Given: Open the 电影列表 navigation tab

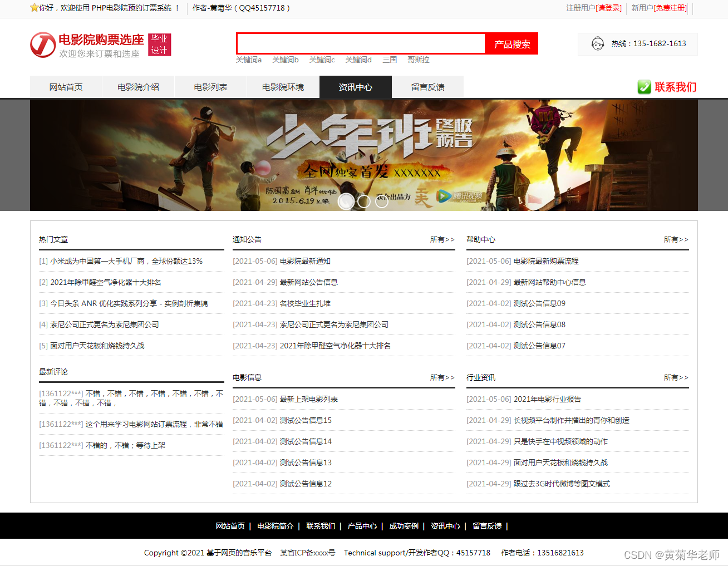Looking at the screenshot, I should [211, 87].
